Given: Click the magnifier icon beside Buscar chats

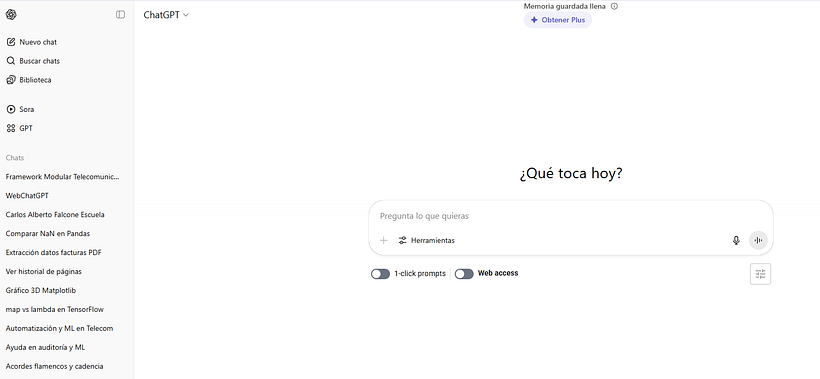Looking at the screenshot, I should click(10, 61).
